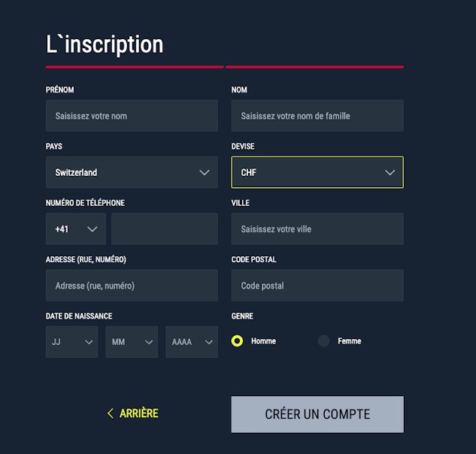This screenshot has width=476, height=454.
Task: Choose the birth day JJ dropdown
Action: [x=72, y=342]
